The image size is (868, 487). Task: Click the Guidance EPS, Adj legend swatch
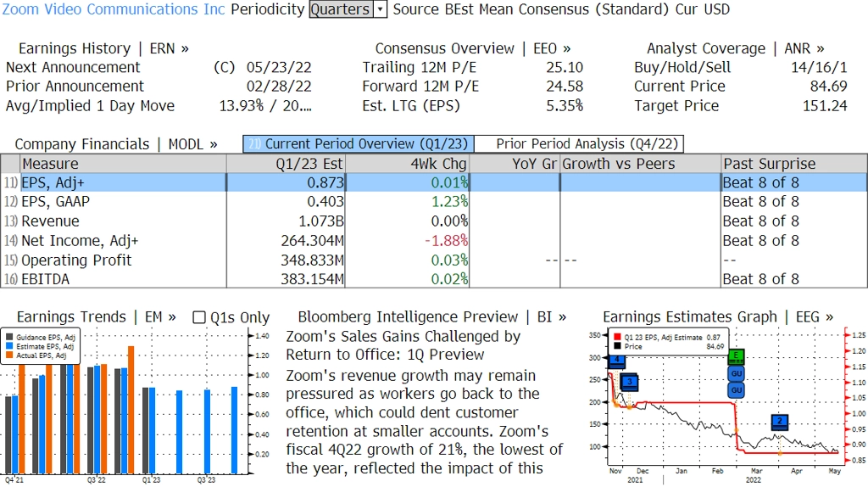[9, 338]
